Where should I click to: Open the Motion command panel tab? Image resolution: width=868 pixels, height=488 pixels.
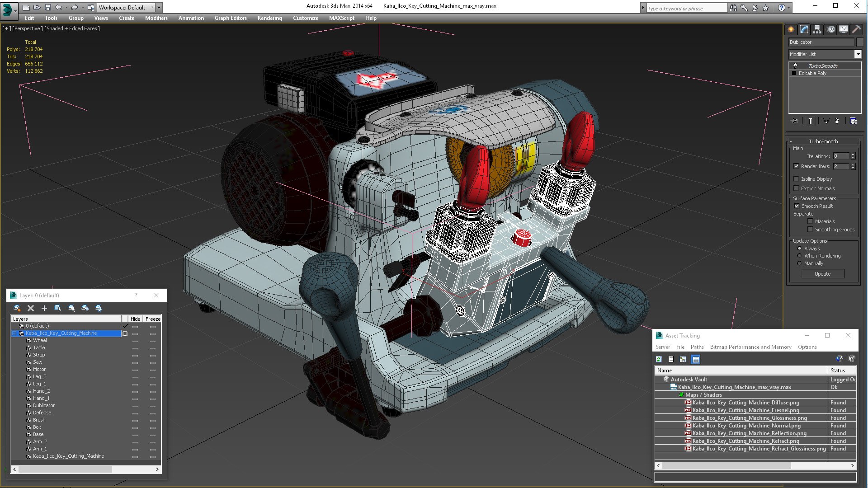point(830,29)
